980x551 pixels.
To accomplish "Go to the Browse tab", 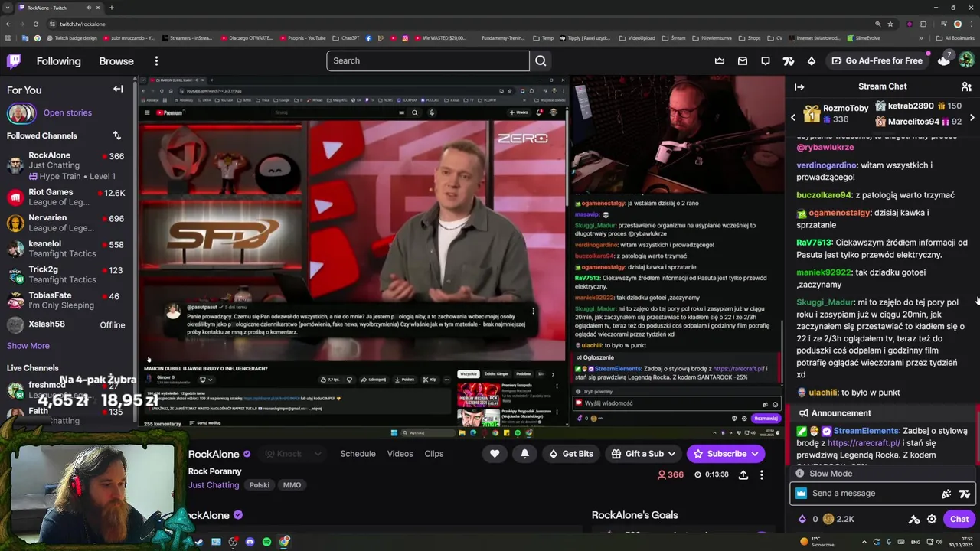I will 116,61.
